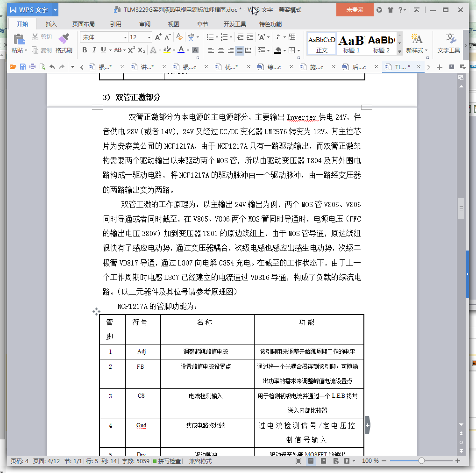Open the 插入 ribbon tab

pyautogui.click(x=51, y=24)
